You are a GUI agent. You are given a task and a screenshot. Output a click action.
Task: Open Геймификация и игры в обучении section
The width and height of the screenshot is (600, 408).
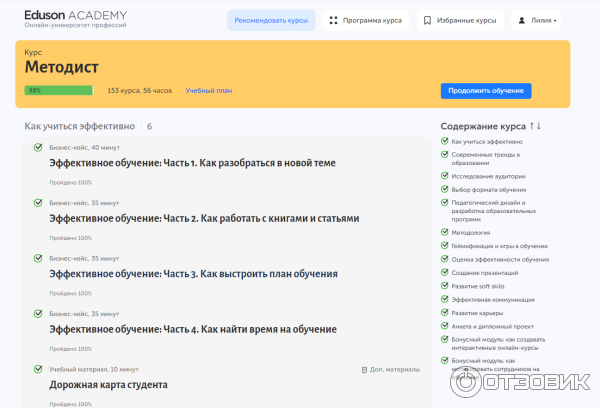499,246
